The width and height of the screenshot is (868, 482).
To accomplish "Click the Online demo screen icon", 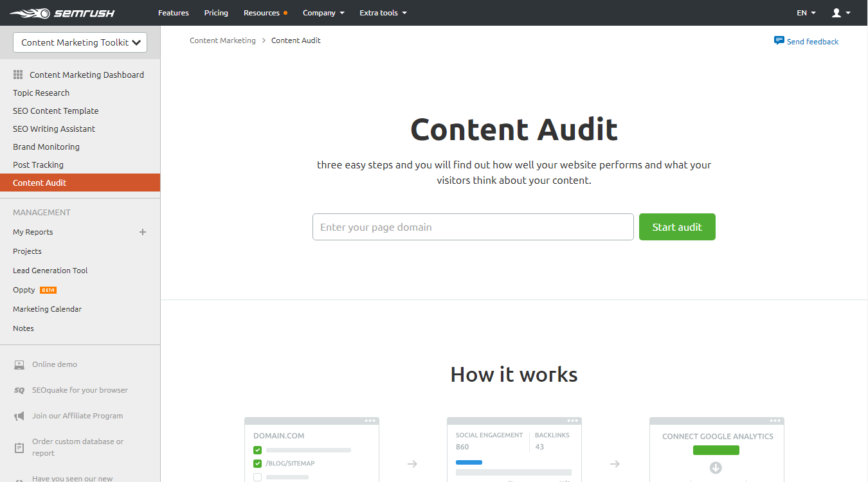I will click(x=19, y=364).
